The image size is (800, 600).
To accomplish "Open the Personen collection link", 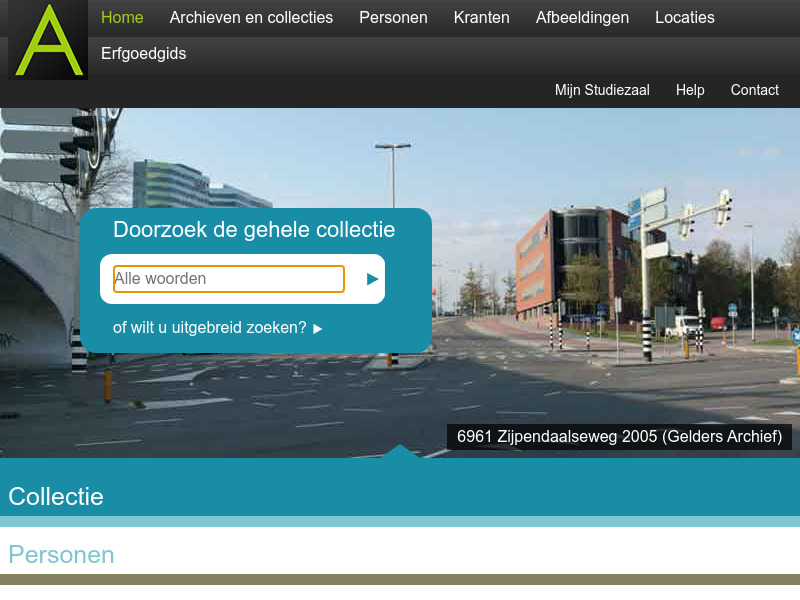I will pyautogui.click(x=61, y=555).
